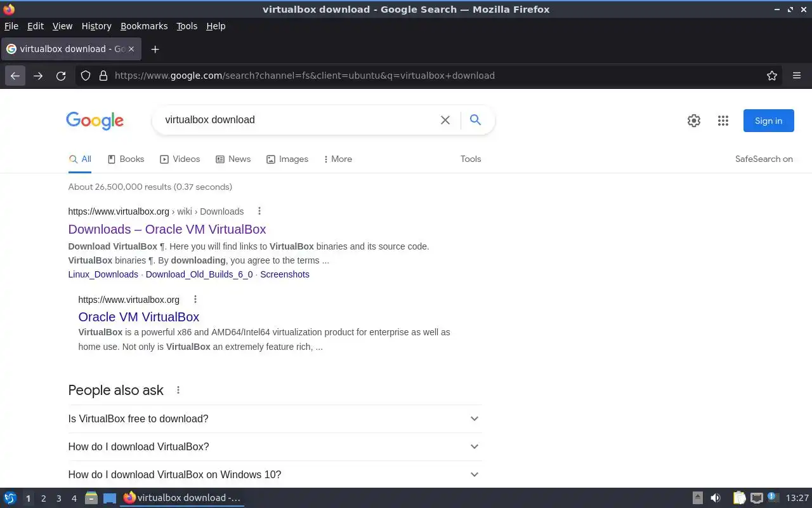
Task: Open the Edit menu
Action: pyautogui.click(x=36, y=26)
